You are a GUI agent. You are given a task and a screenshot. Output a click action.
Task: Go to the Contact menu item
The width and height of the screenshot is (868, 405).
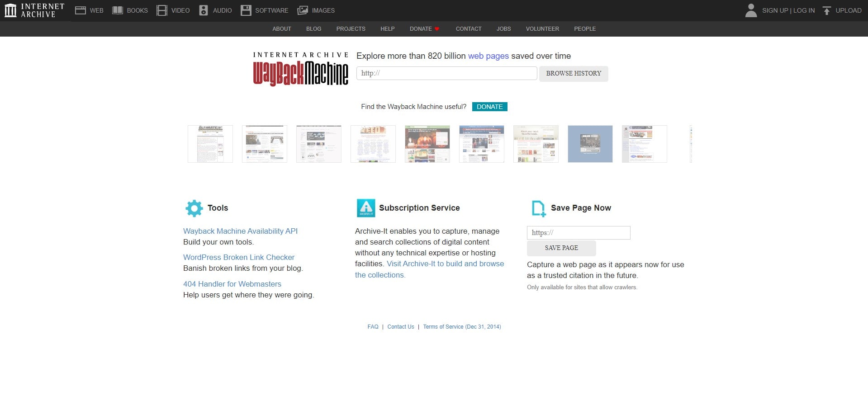tap(469, 29)
